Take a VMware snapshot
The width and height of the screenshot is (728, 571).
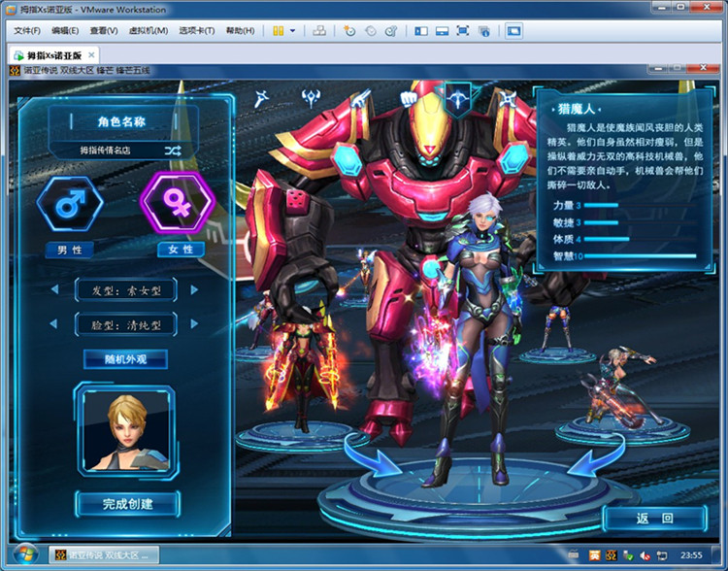349,31
